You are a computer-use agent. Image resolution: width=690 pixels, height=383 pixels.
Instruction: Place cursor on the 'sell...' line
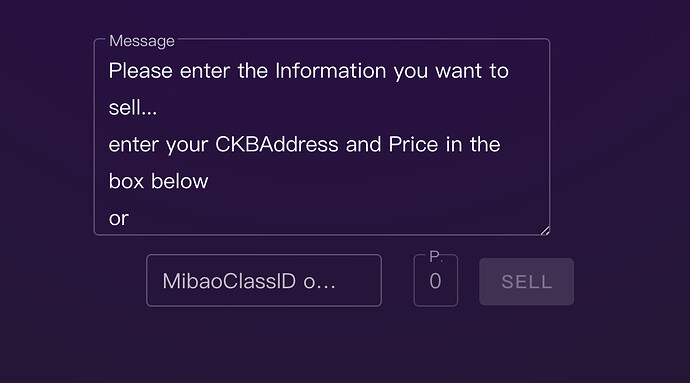(132, 108)
